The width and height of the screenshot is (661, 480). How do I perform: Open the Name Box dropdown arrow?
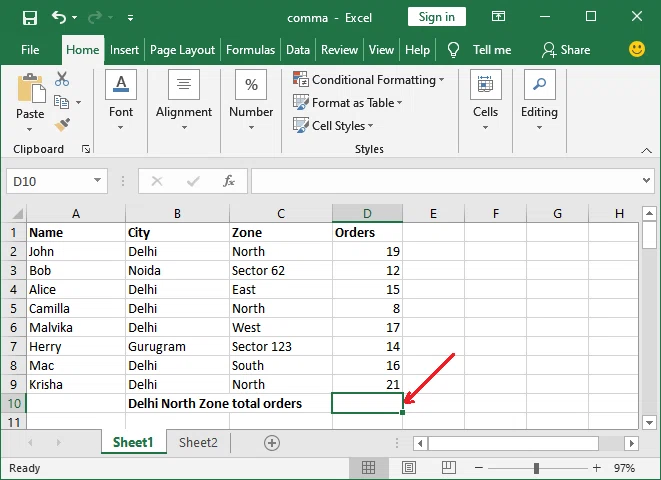pos(97,180)
